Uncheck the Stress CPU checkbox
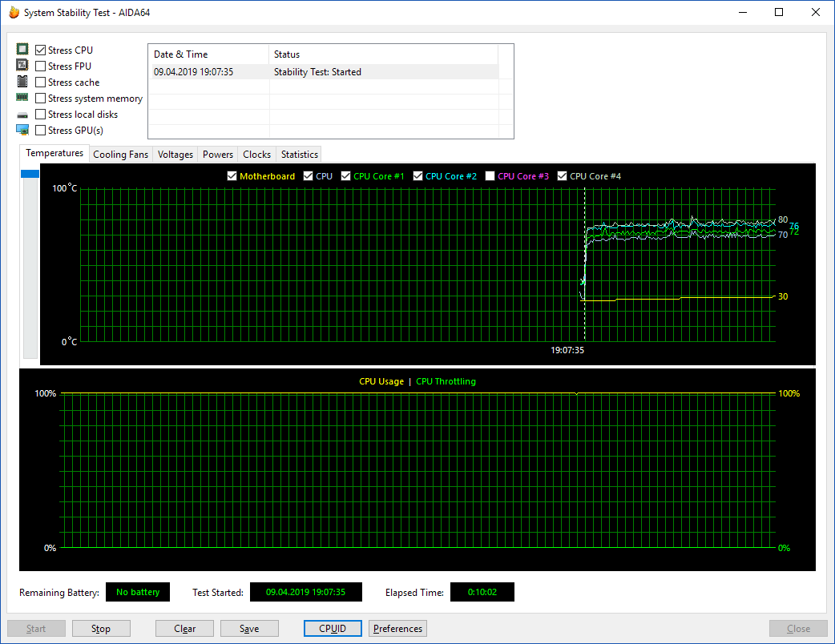 [41, 50]
